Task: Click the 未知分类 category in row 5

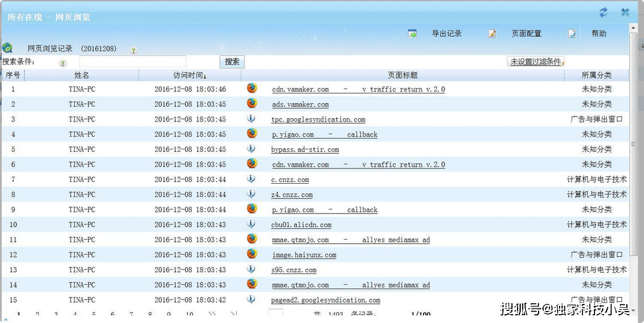Action: (596, 149)
